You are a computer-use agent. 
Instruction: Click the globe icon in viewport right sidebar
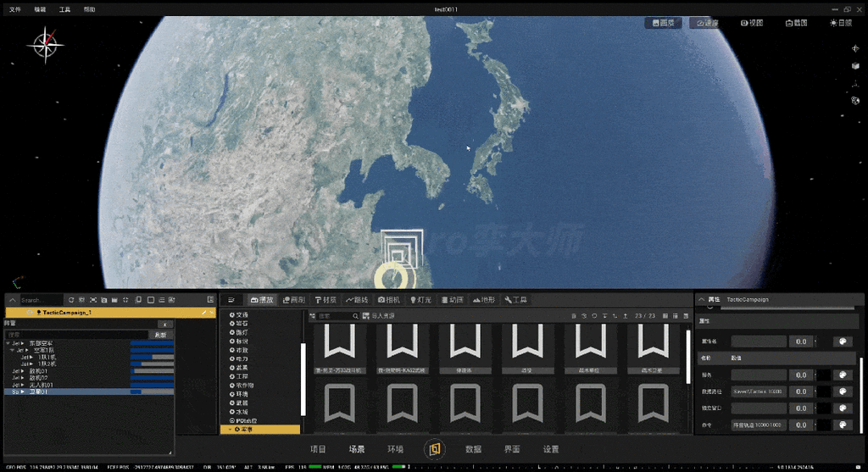pyautogui.click(x=855, y=101)
